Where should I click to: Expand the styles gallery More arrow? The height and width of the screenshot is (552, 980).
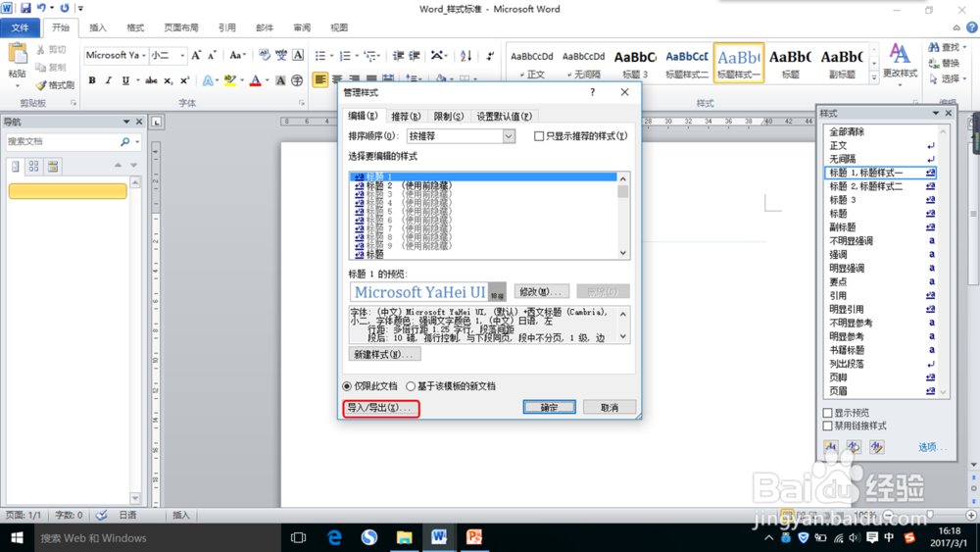tap(874, 78)
